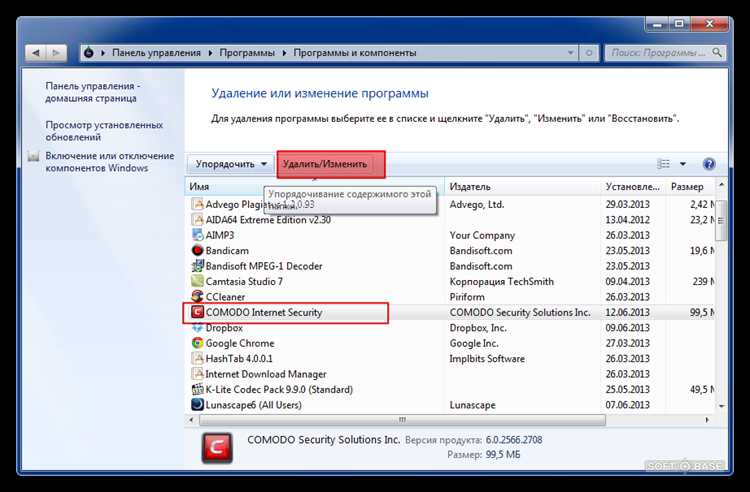The height and width of the screenshot is (492, 750).
Task: Click the AIDA64 Extreme Edition icon
Action: pos(197,219)
